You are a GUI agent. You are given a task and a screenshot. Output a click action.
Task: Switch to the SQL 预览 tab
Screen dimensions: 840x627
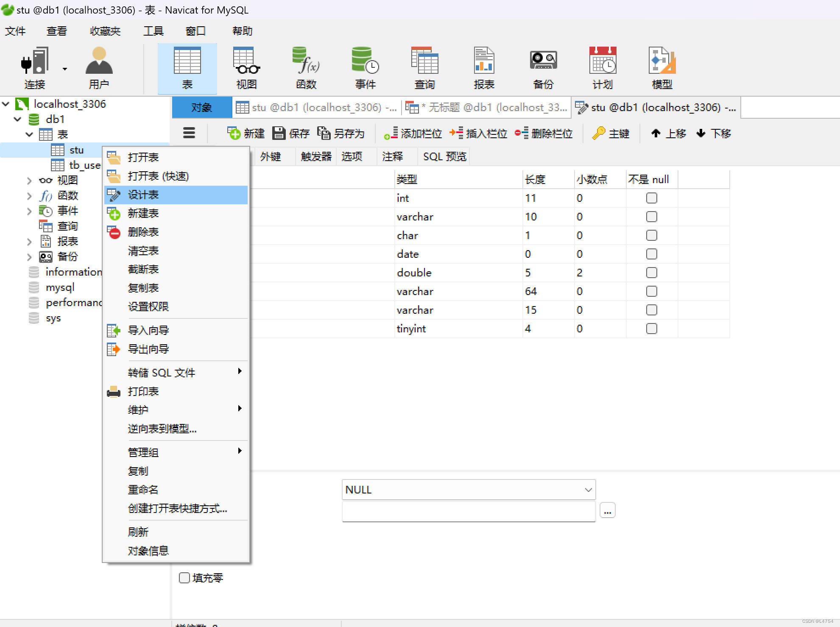444,157
